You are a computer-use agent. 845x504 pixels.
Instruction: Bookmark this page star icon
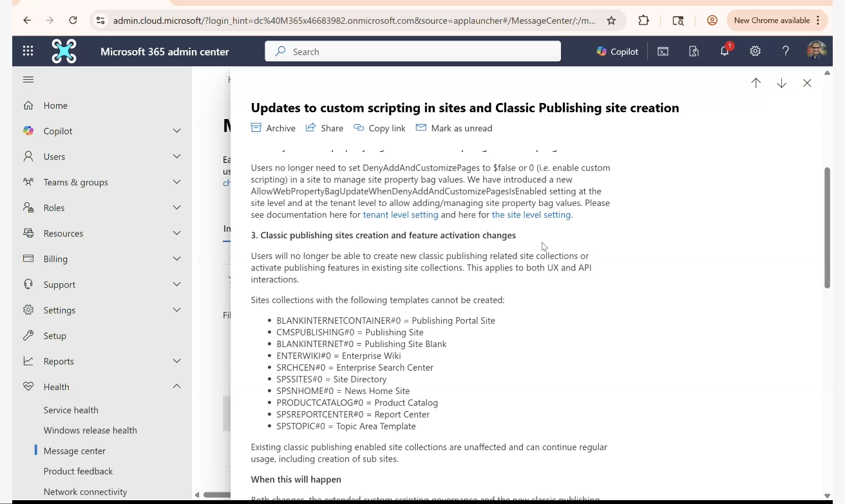[611, 21]
